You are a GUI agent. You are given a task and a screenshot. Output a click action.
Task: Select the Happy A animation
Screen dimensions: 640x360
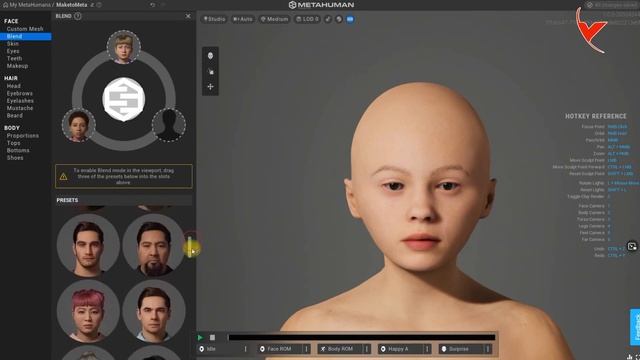[x=401, y=349]
